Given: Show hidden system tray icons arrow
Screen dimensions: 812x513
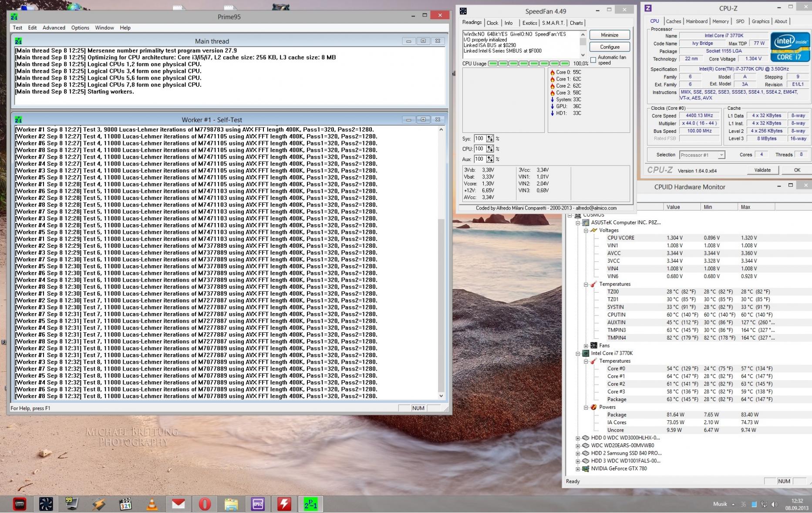Looking at the screenshot, I should [x=733, y=504].
